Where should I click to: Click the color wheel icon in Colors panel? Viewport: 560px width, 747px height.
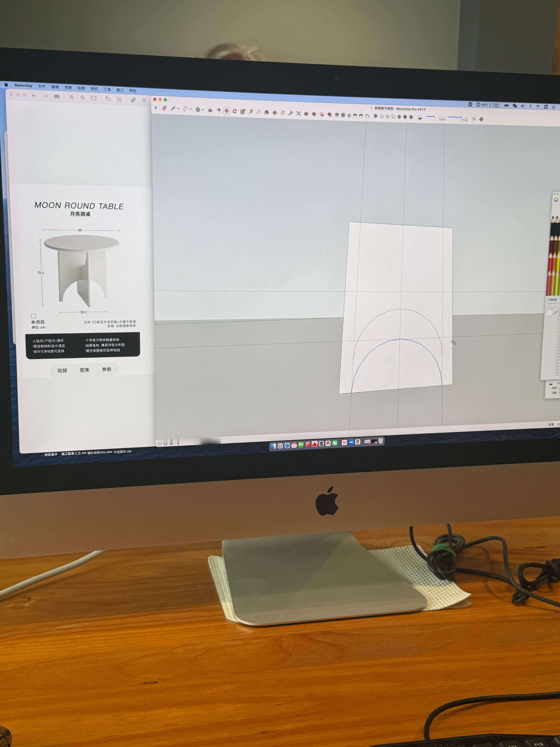pos(556,200)
